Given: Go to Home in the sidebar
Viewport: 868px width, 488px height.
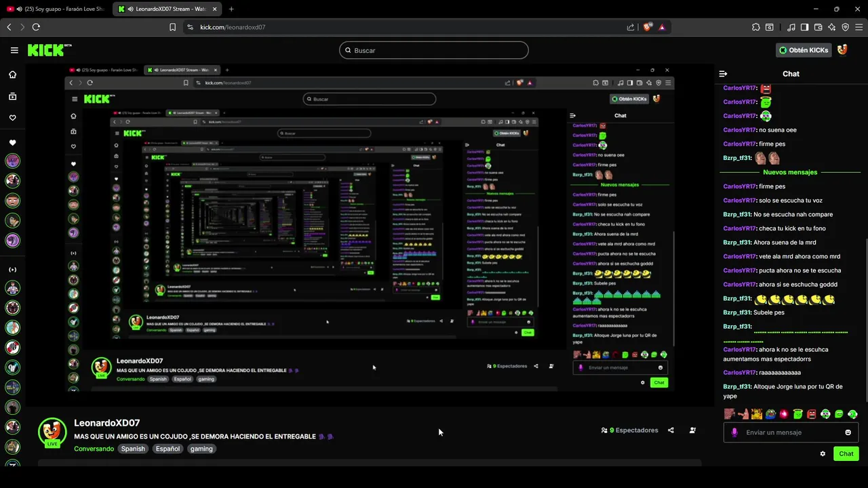Looking at the screenshot, I should (x=12, y=75).
